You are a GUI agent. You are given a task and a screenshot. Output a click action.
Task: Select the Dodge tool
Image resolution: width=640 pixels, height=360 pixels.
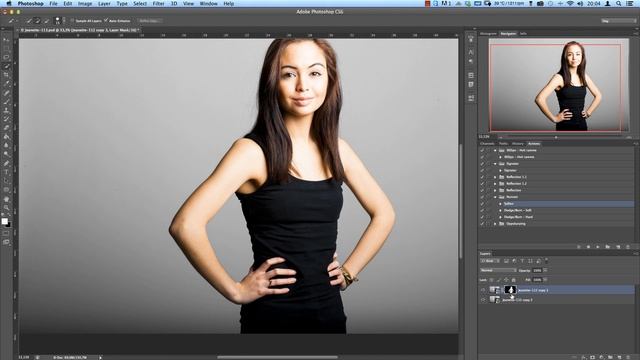(6, 154)
